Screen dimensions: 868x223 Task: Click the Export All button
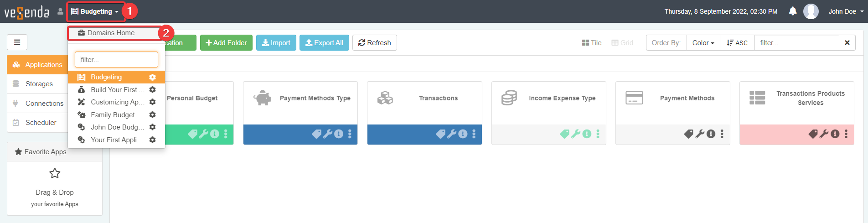pyautogui.click(x=324, y=43)
